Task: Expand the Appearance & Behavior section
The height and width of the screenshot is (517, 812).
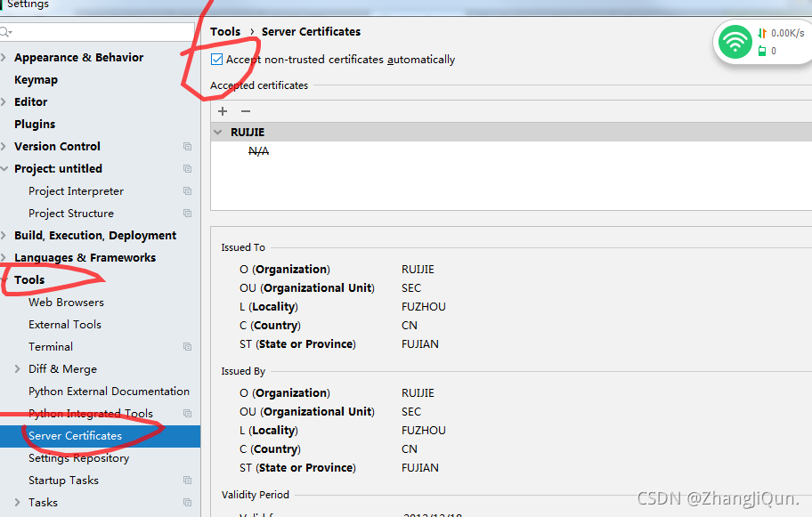Action: [5, 57]
